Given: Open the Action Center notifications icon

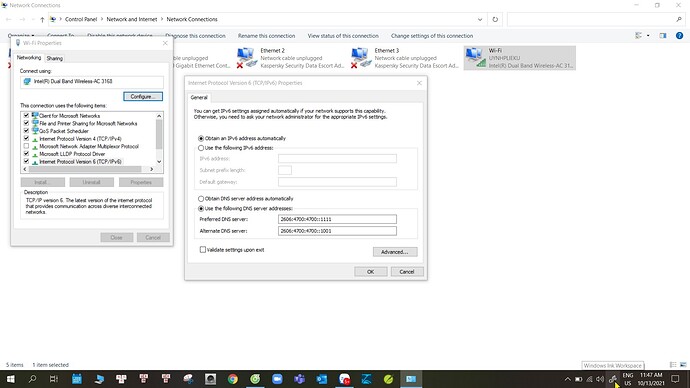Looking at the screenshot, I should [x=675, y=379].
